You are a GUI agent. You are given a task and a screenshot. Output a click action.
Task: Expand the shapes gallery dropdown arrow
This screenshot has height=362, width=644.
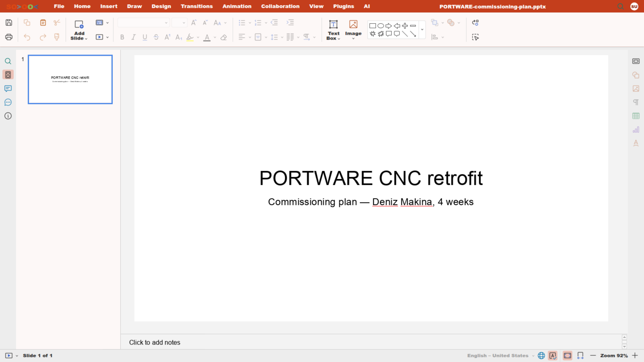pos(422,30)
